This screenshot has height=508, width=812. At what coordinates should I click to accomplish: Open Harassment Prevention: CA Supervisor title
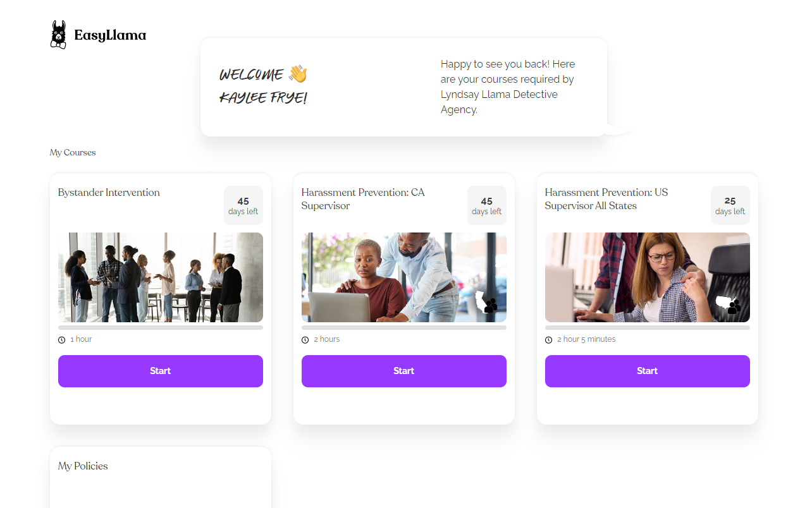click(363, 199)
